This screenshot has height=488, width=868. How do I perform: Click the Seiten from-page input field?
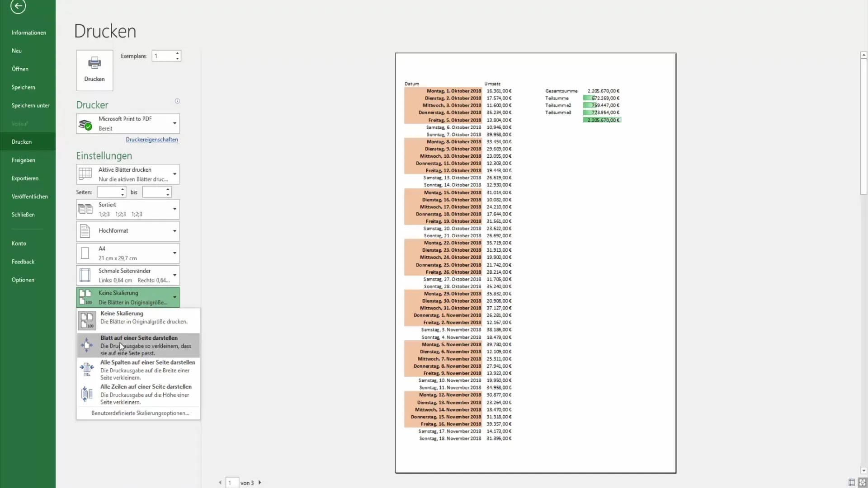pyautogui.click(x=108, y=192)
